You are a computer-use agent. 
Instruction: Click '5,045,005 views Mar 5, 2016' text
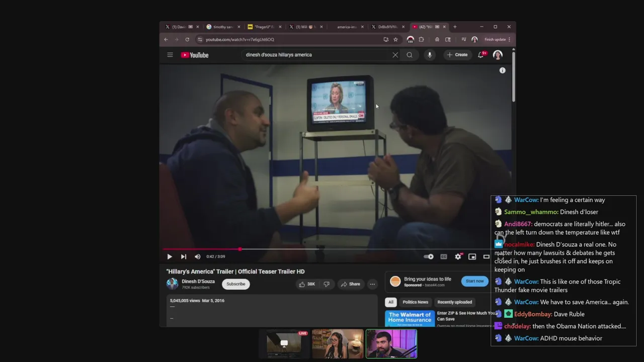[x=197, y=301]
